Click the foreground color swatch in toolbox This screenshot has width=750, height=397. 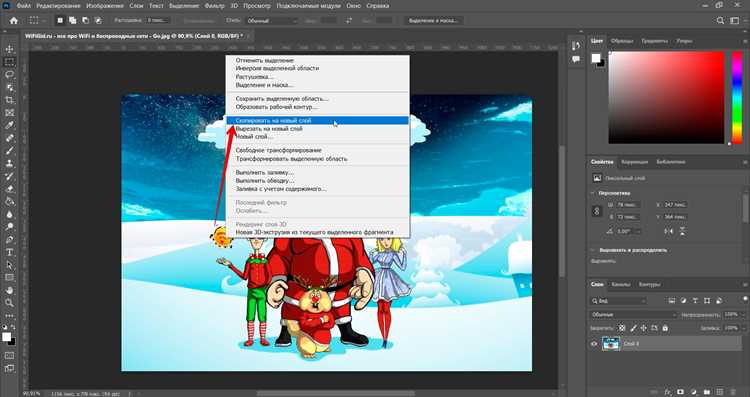click(6, 337)
